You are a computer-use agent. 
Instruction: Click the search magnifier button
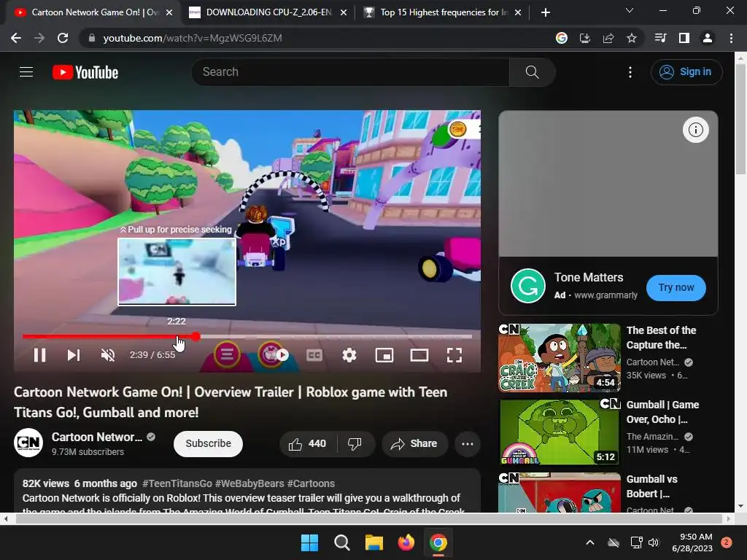(x=532, y=72)
